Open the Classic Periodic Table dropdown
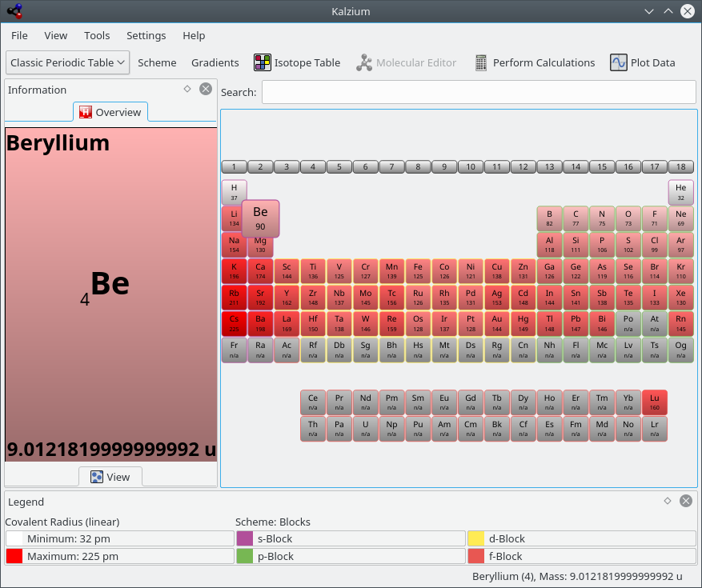The width and height of the screenshot is (702, 588). coord(67,62)
